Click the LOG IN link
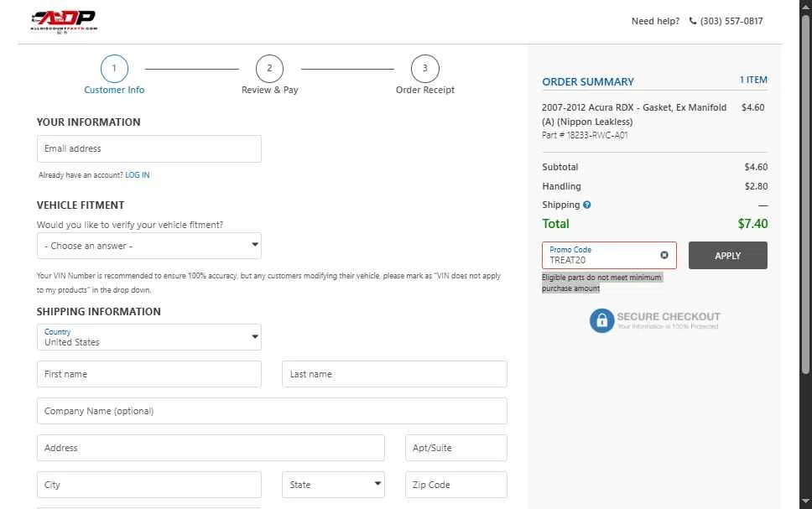The width and height of the screenshot is (812, 509). (x=138, y=175)
